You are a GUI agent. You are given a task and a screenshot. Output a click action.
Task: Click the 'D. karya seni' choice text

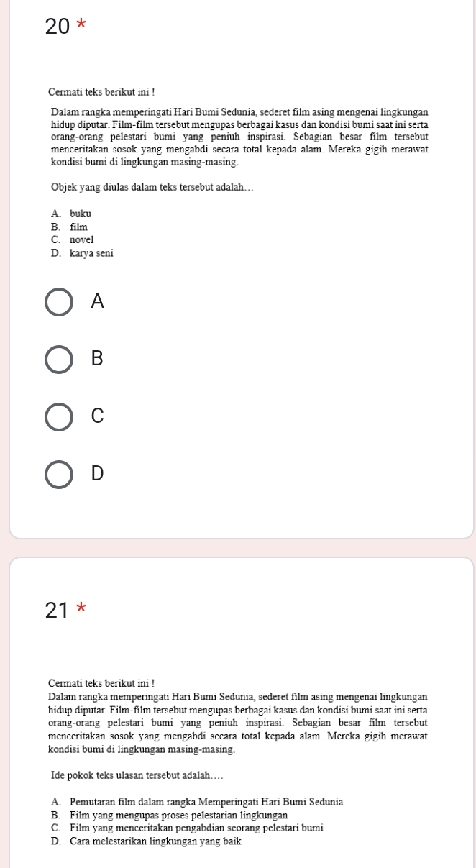(x=82, y=252)
